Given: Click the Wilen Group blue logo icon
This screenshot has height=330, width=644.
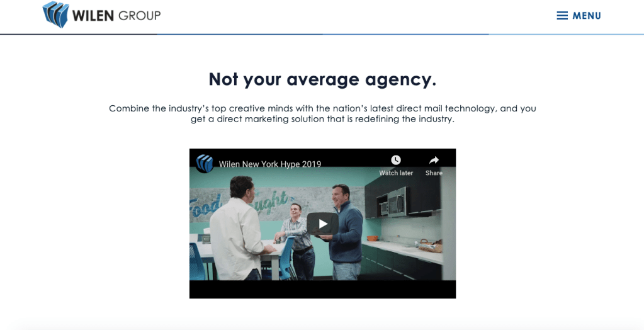Looking at the screenshot, I should [55, 14].
